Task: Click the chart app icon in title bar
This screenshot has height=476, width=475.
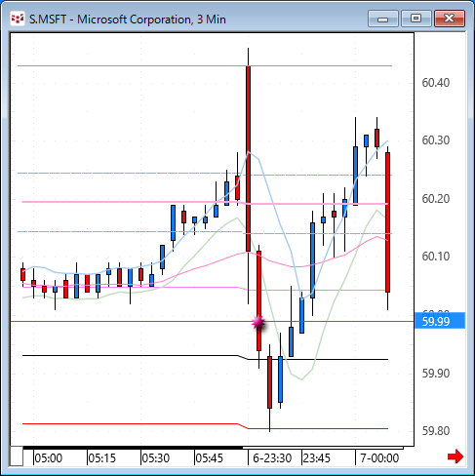Action: click(18, 20)
